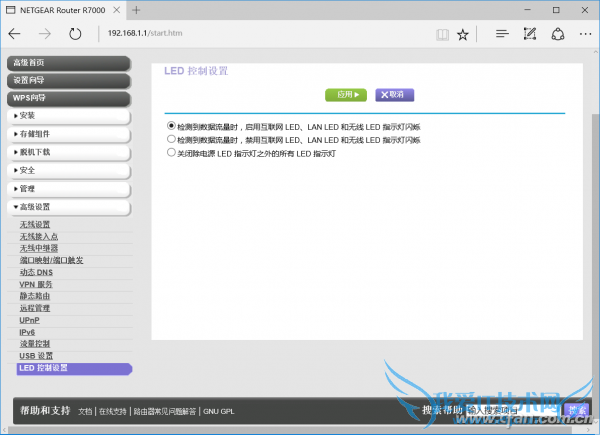Open the WPS向导 menu button
The height and width of the screenshot is (435, 600).
tap(69, 98)
